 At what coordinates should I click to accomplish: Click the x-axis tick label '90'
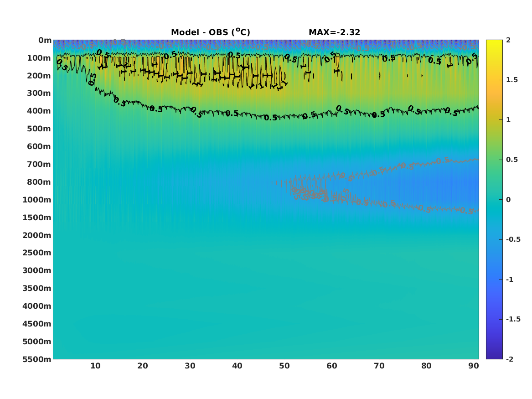(474, 366)
